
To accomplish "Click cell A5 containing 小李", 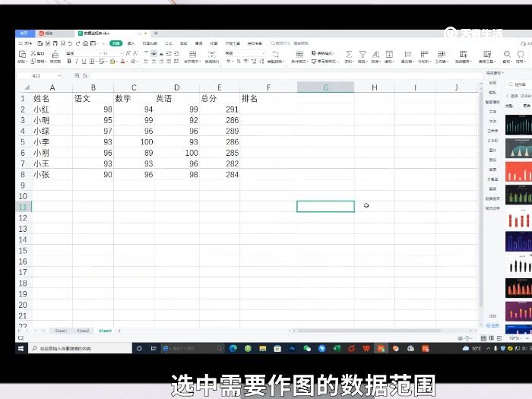I will tap(52, 142).
